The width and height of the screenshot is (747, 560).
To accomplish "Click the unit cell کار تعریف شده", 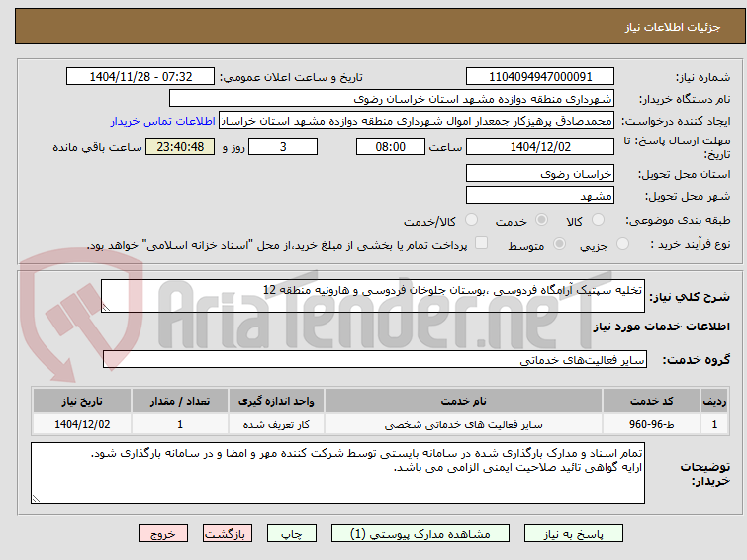I will 276,424.
